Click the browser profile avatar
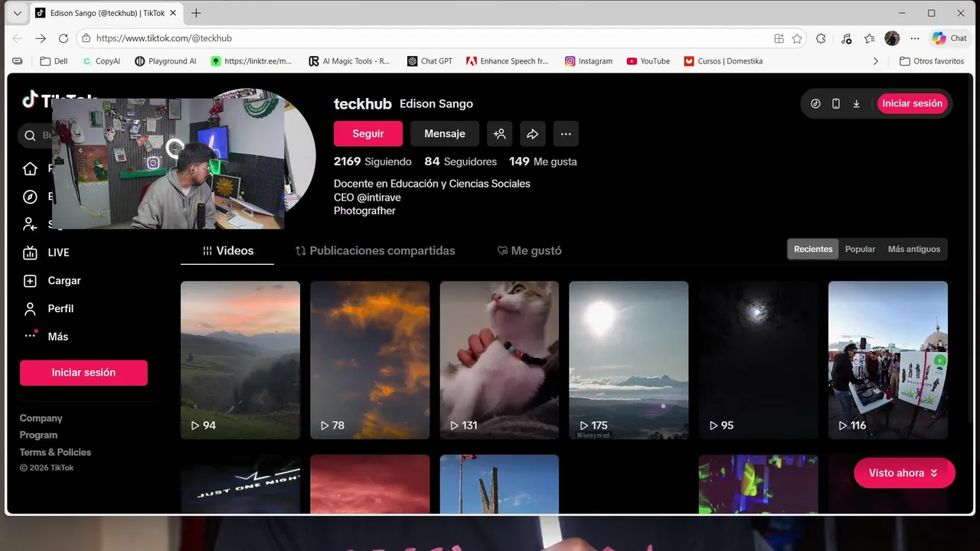Image resolution: width=980 pixels, height=551 pixels. coord(892,38)
